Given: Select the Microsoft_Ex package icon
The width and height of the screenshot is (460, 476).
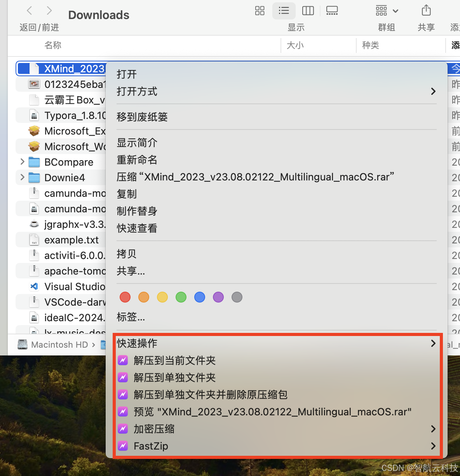Looking at the screenshot, I should 34,131.
